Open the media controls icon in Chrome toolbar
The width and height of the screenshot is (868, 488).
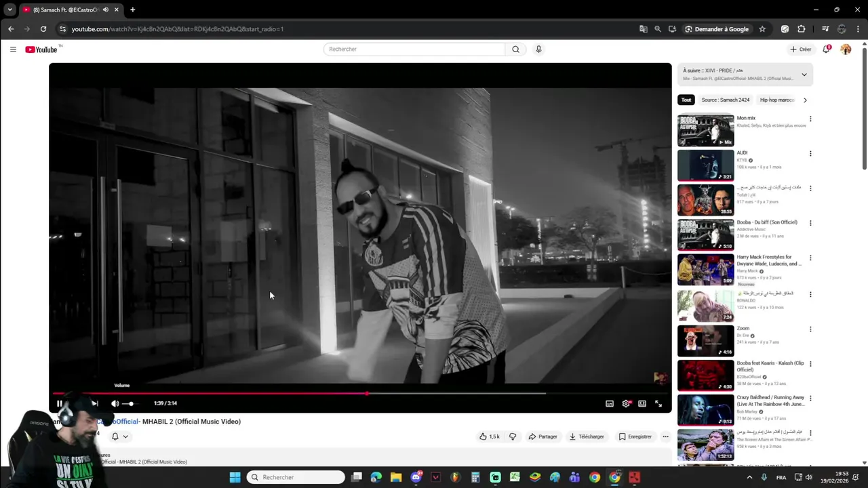coord(825,29)
